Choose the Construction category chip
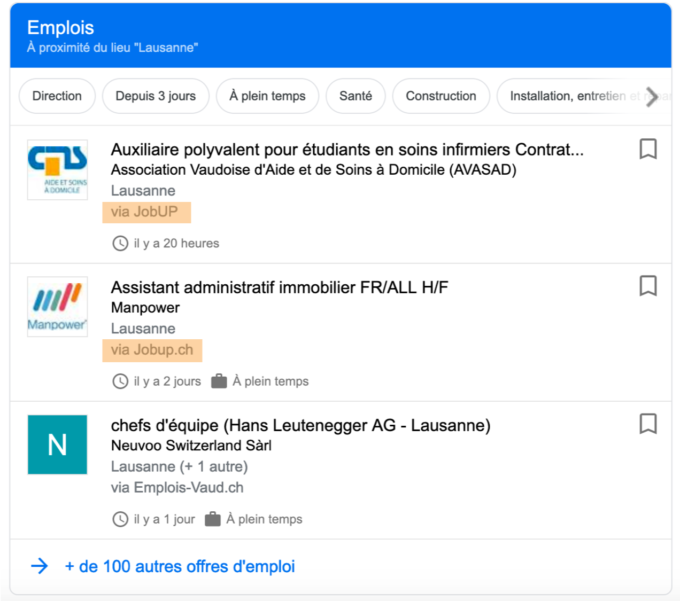Image resolution: width=680 pixels, height=601 pixels. [441, 96]
